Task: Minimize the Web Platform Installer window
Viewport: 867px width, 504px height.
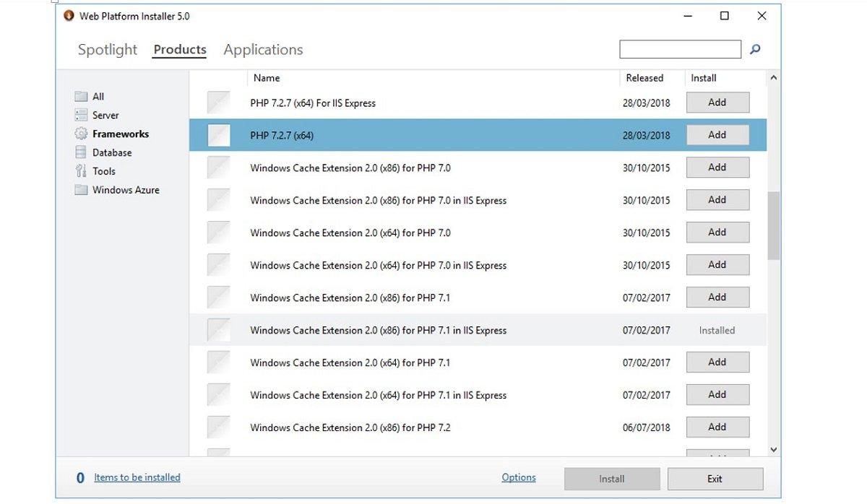Action: [x=687, y=16]
